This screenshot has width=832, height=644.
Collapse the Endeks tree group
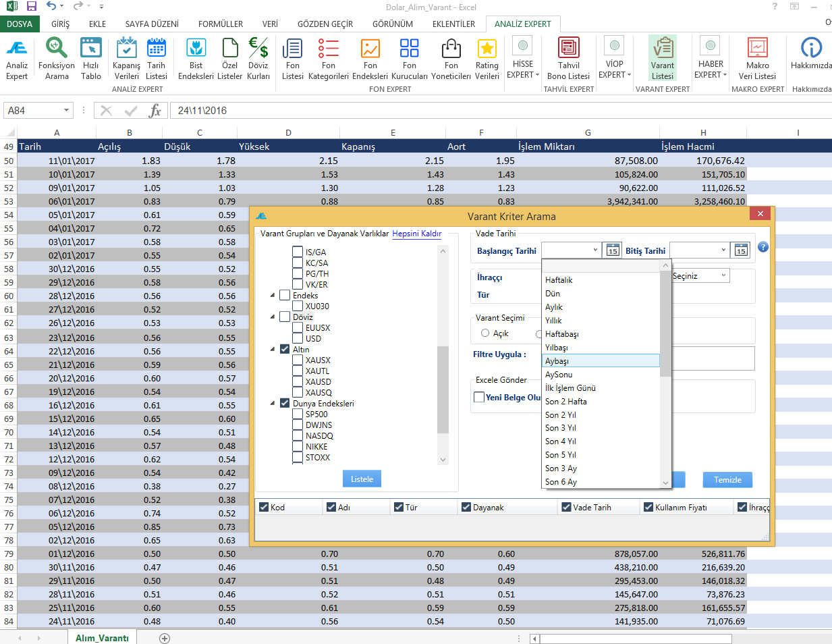(273, 296)
